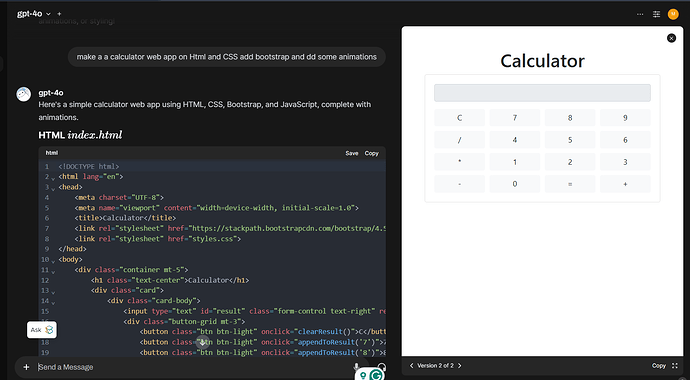Collapse the card-body div at line 14
This screenshot has height=380, width=690.
click(53, 303)
